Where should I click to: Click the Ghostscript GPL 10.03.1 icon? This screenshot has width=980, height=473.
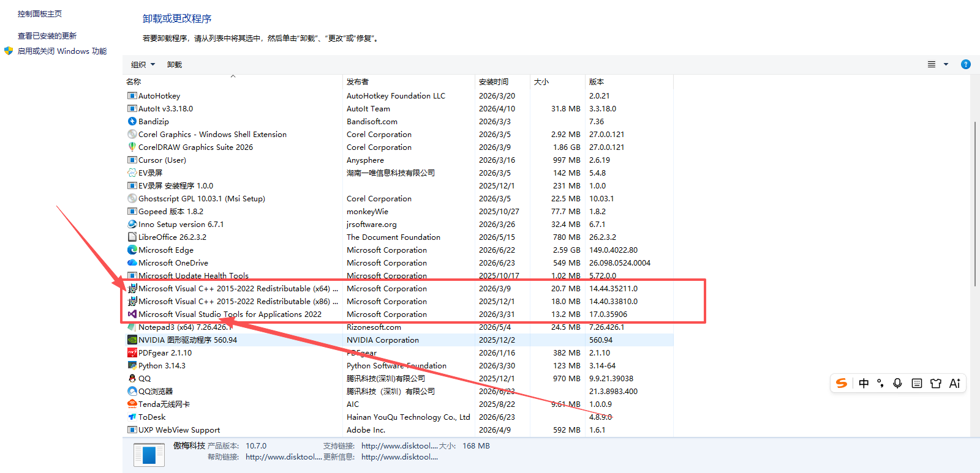point(132,198)
